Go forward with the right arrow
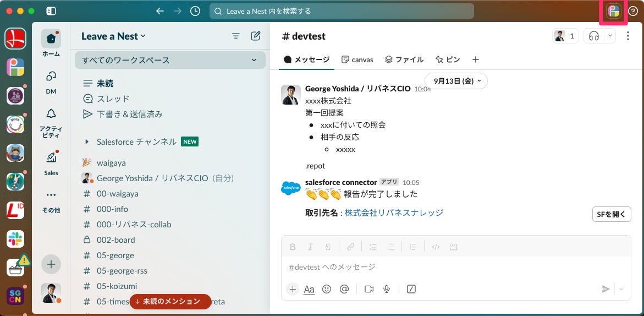 (x=178, y=11)
